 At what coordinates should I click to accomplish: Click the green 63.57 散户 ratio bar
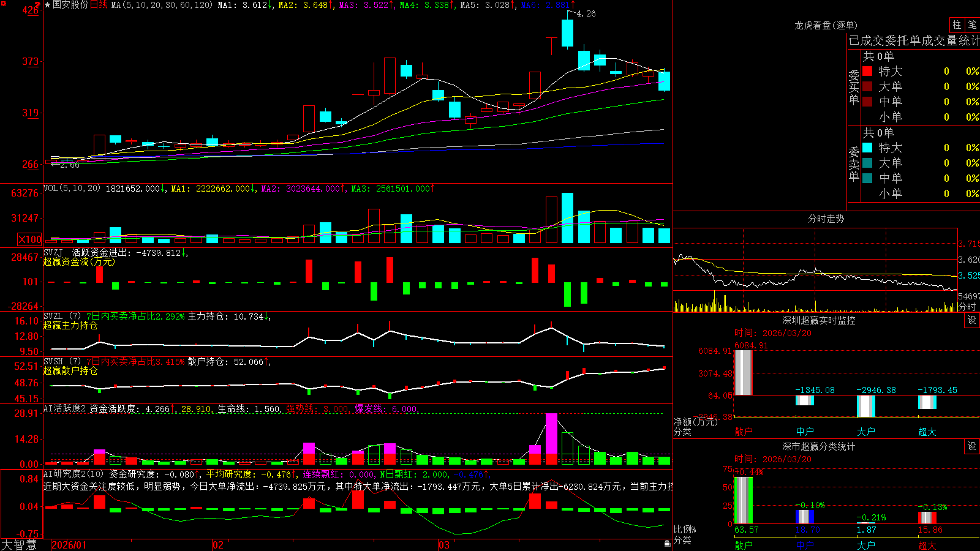point(744,500)
